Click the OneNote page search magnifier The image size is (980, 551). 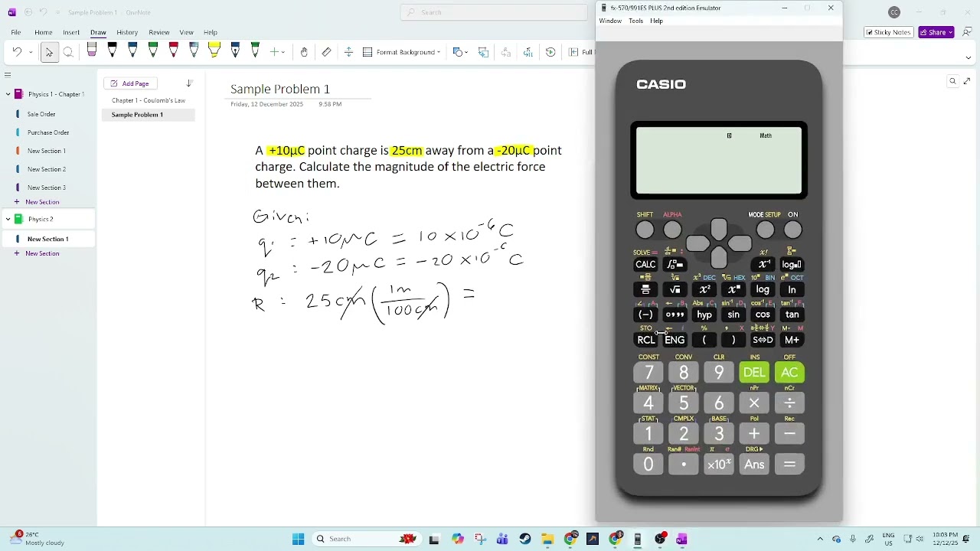pyautogui.click(x=952, y=81)
